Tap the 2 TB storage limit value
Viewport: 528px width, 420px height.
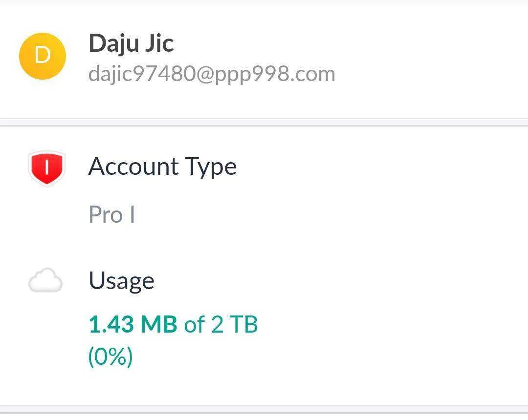click(234, 324)
